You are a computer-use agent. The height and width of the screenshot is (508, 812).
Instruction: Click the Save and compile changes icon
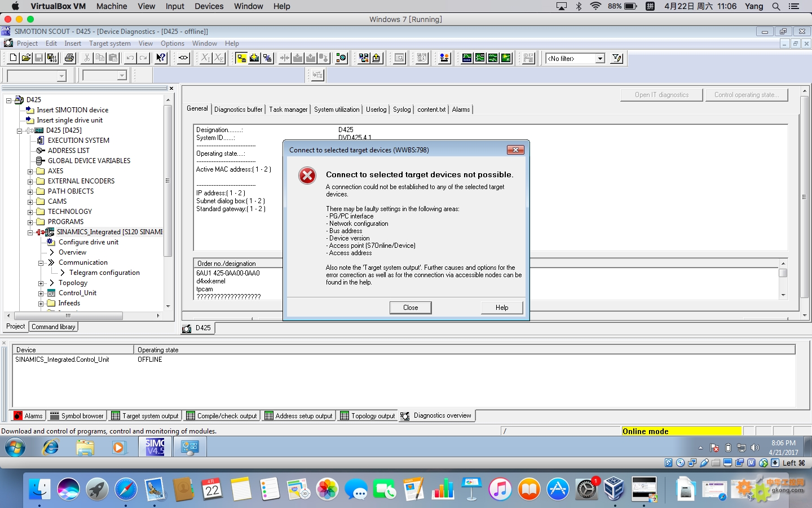[x=52, y=58]
